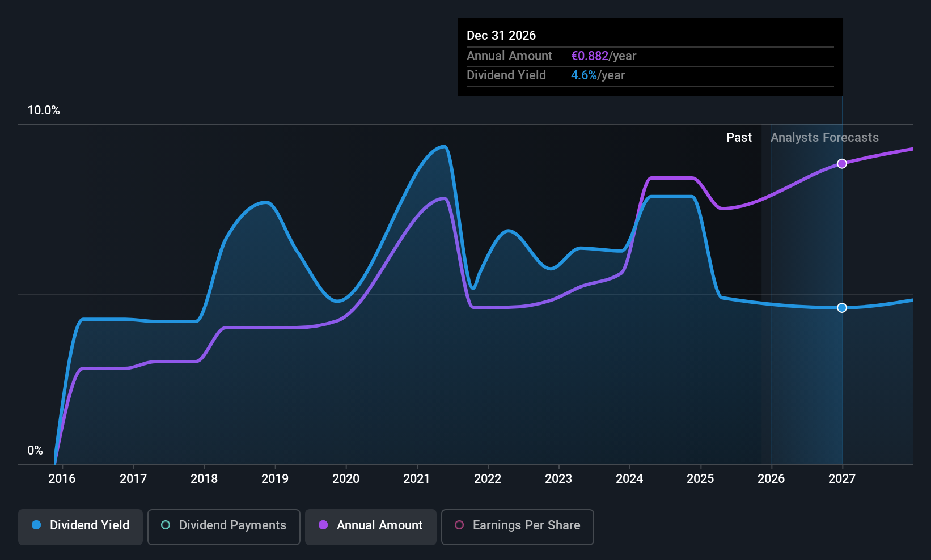Click the 2027 label on the time axis

(x=841, y=478)
